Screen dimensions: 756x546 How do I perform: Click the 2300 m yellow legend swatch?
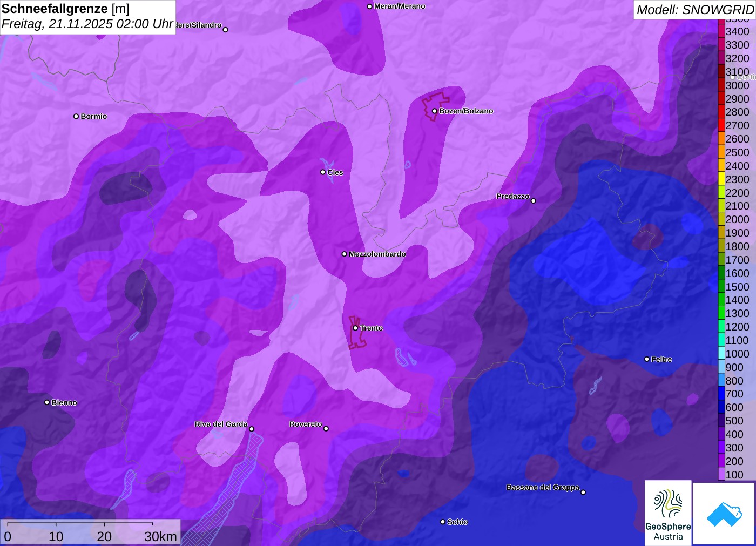(x=721, y=179)
